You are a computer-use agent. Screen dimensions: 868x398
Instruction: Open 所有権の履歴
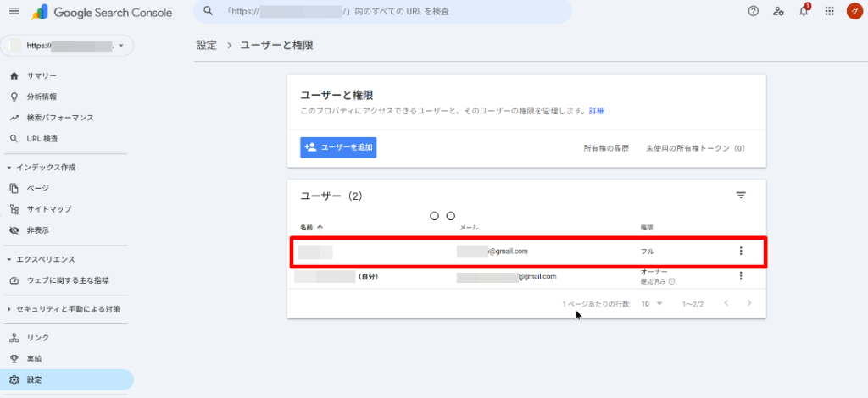(x=606, y=148)
